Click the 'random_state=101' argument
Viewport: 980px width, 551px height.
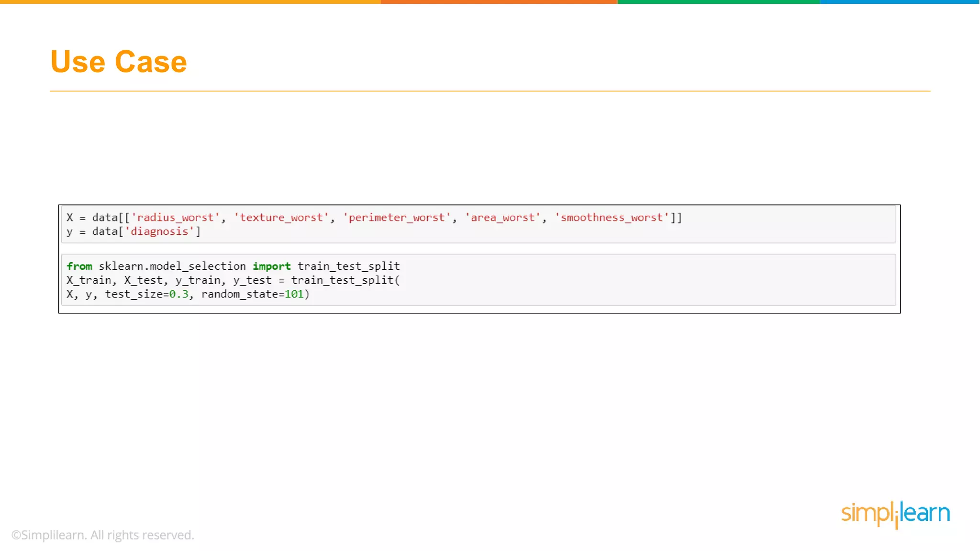click(253, 294)
